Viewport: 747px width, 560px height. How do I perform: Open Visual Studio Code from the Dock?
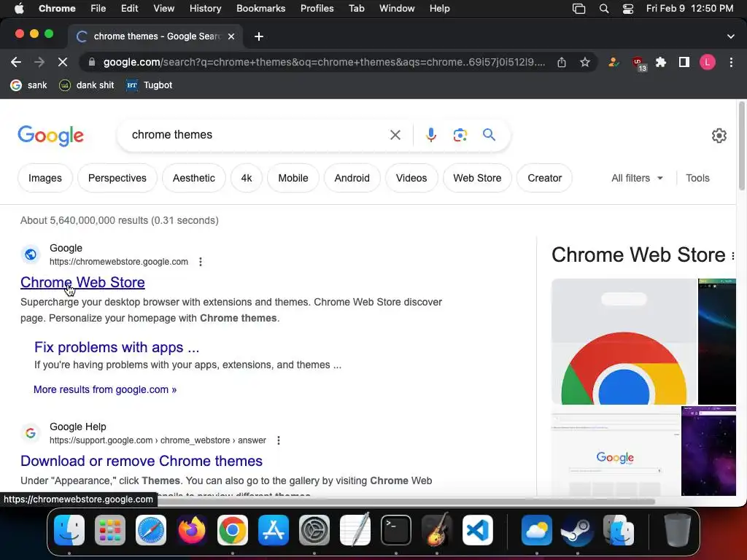click(477, 530)
